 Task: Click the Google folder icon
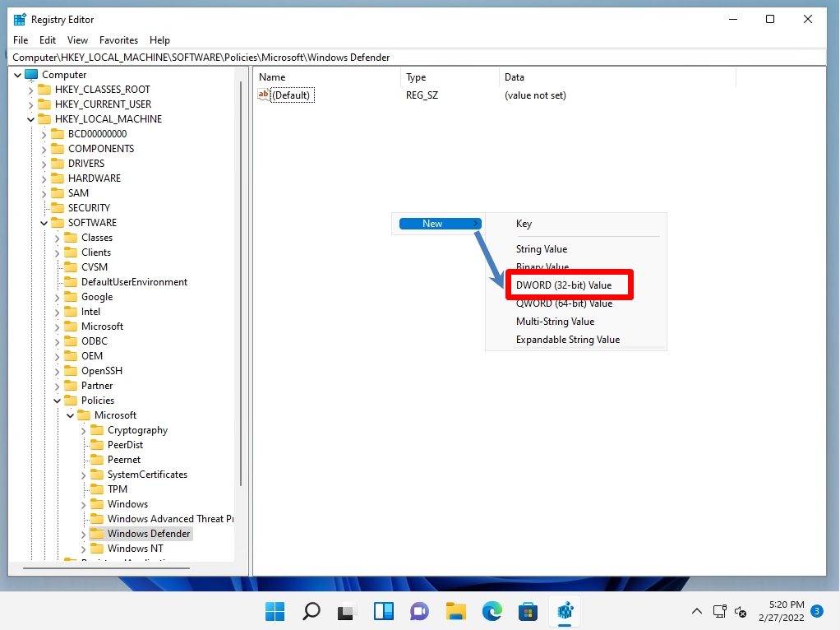coord(71,297)
